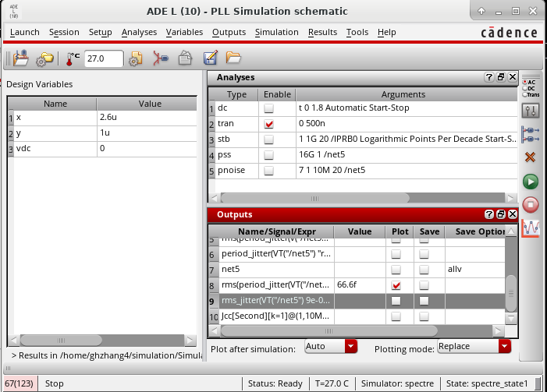Select the vdc design variable row

[x=105, y=149]
